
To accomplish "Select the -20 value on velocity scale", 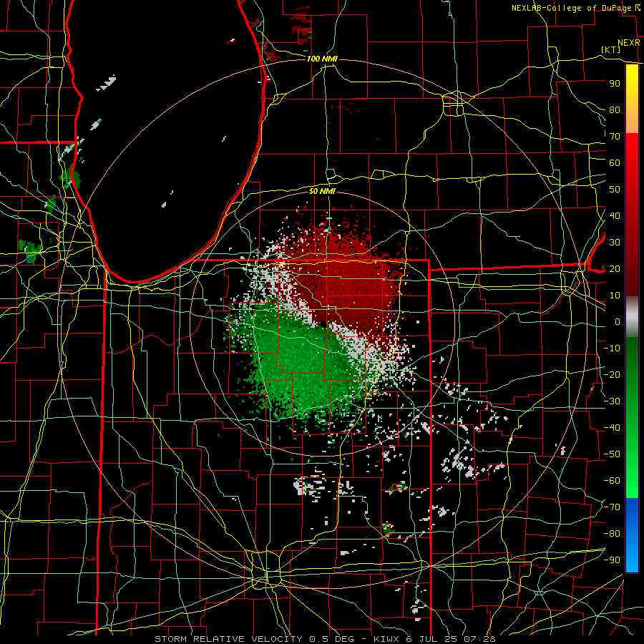I will (612, 375).
